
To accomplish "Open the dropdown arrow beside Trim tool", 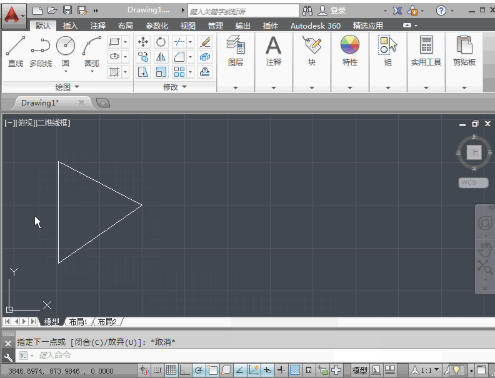I will point(190,42).
